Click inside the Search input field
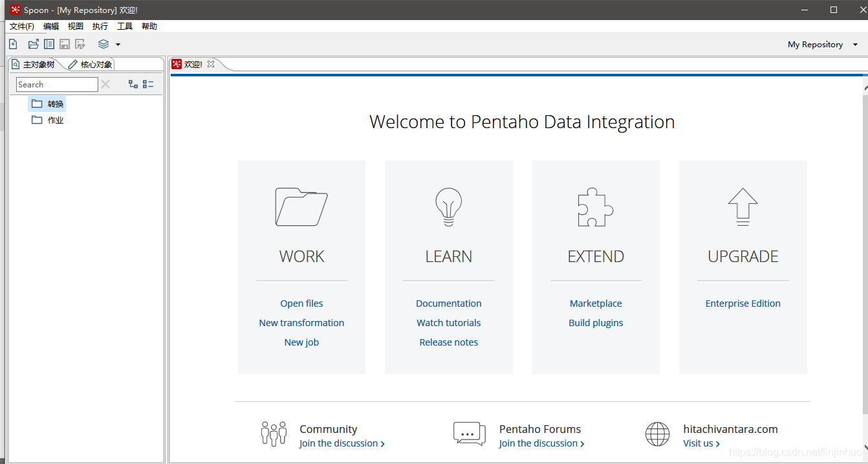Screen dimensions: 868x464 point(57,84)
